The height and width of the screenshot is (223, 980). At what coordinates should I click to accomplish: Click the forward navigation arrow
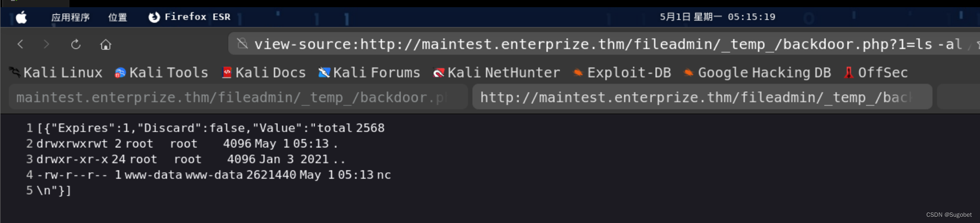point(46,45)
